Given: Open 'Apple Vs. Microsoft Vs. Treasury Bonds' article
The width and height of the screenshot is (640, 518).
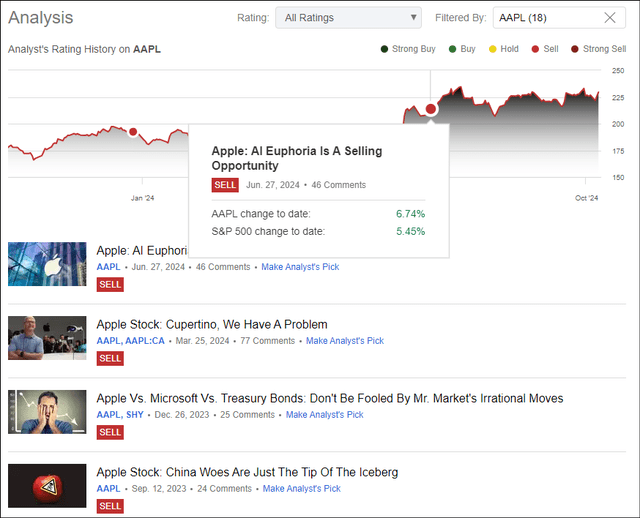Looking at the screenshot, I should (330, 398).
